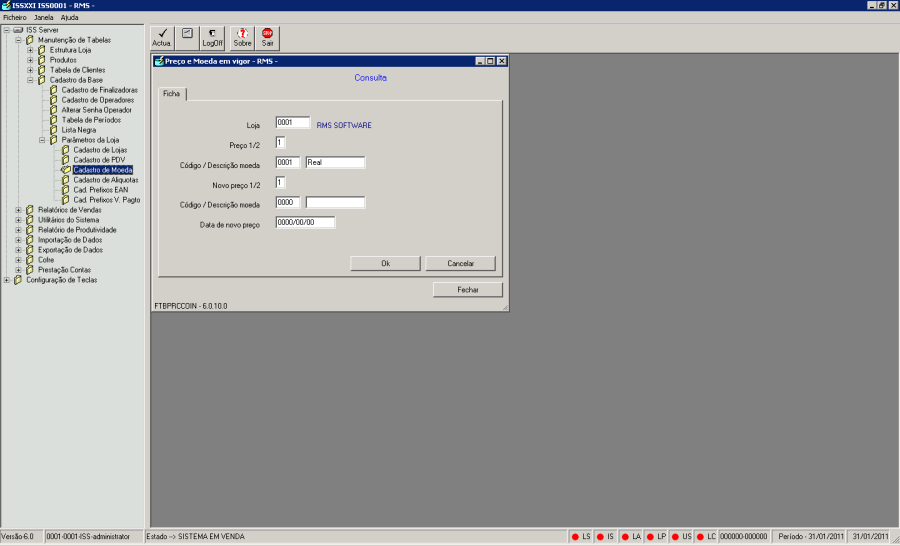Click the Preço e Moeda window title icon
The height and width of the screenshot is (546, 900).
click(x=160, y=61)
